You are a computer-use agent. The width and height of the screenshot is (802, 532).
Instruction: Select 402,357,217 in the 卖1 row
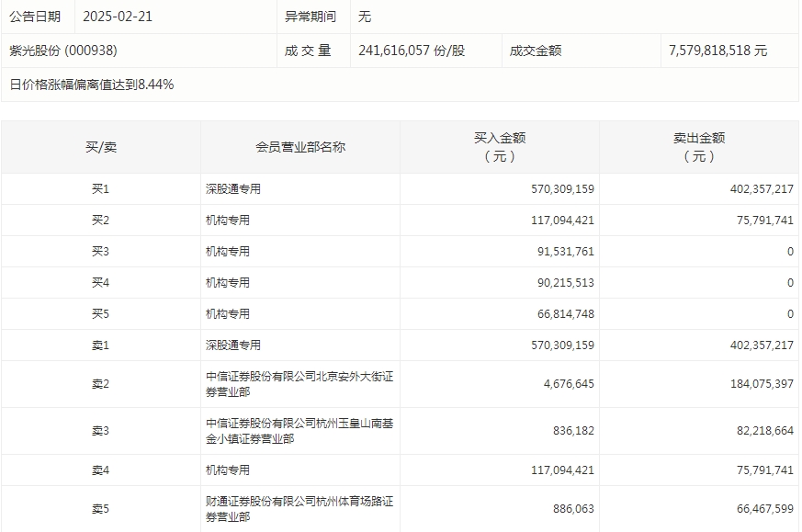(x=762, y=345)
